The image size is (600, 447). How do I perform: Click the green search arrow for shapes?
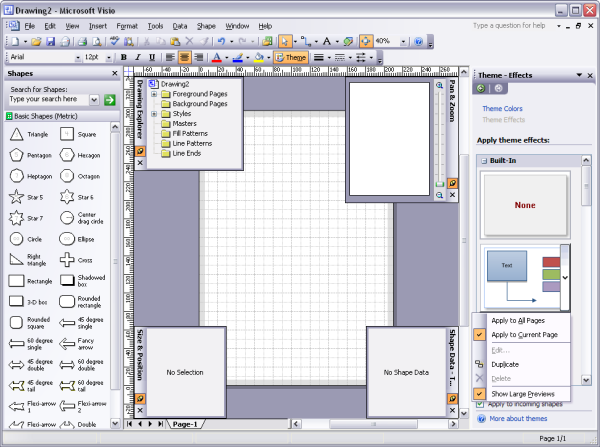110,100
